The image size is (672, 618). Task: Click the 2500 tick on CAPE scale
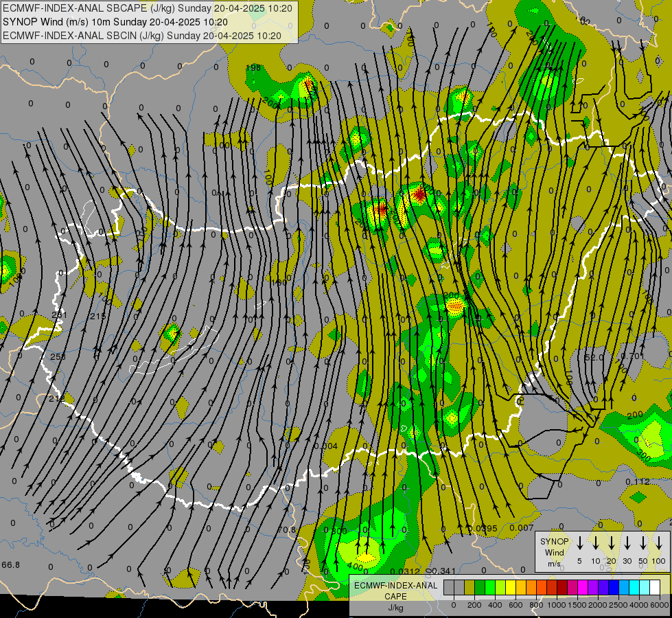point(618,605)
